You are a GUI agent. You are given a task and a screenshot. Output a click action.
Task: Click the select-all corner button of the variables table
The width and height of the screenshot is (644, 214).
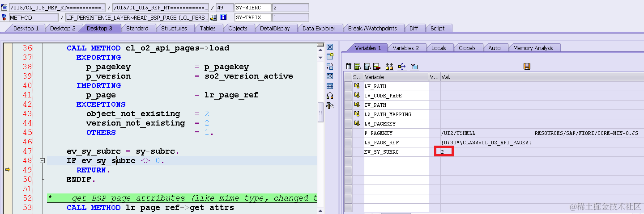coord(348,77)
